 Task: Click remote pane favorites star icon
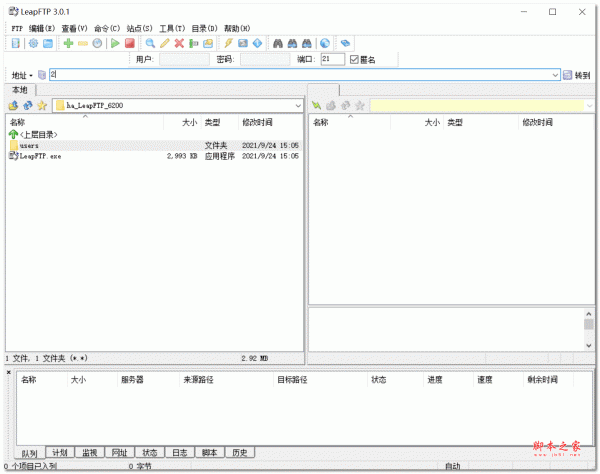[x=360, y=105]
